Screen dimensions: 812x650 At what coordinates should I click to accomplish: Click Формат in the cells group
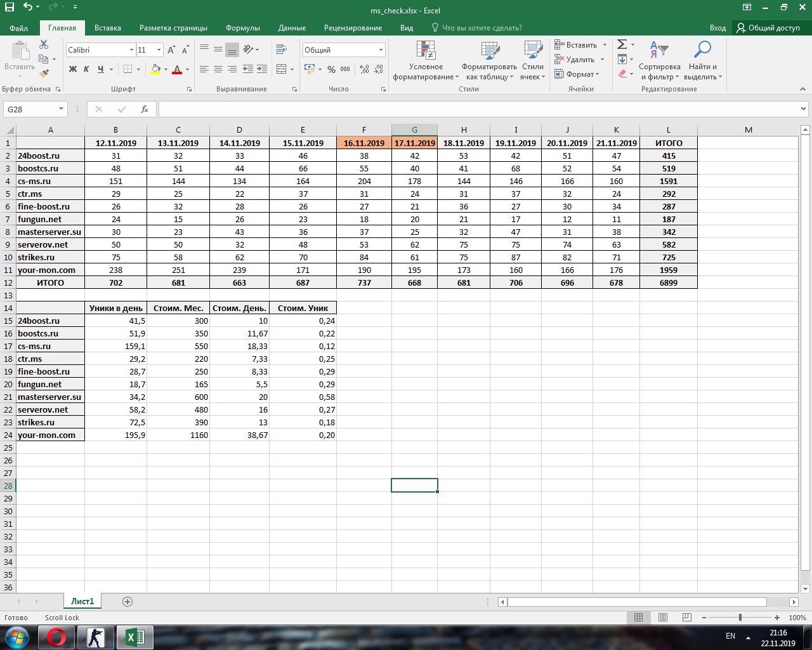tap(577, 74)
